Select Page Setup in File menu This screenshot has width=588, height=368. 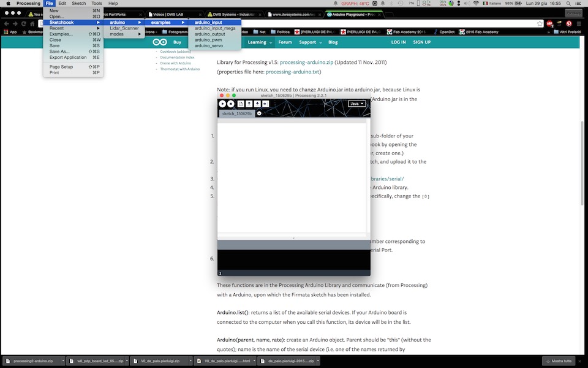pyautogui.click(x=73, y=66)
